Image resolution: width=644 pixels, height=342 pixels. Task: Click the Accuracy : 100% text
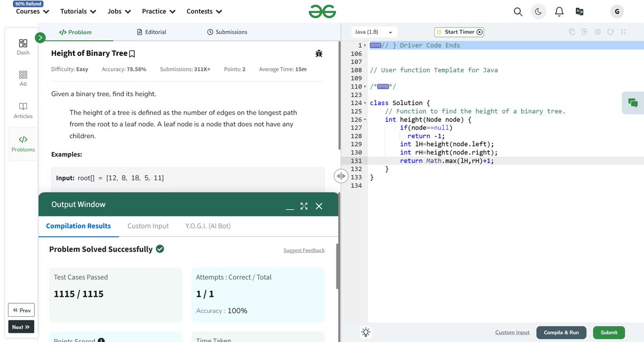[x=222, y=310]
